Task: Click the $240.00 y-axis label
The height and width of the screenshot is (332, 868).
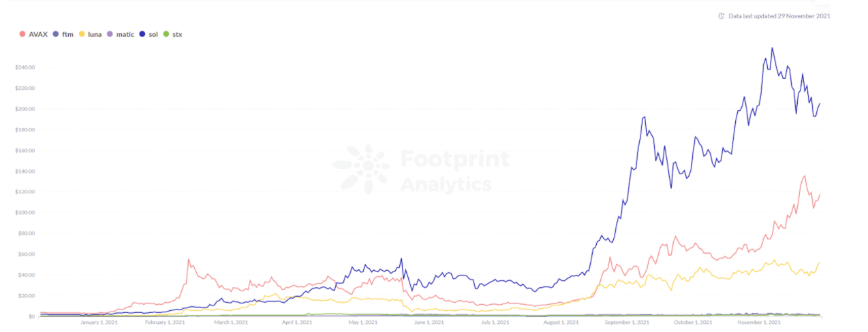Action: [25, 67]
